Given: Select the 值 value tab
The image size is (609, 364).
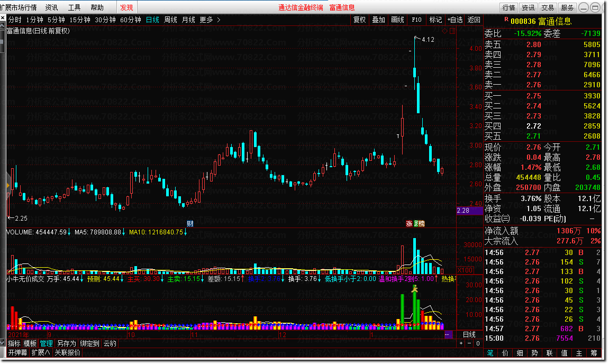Looking at the screenshot, I should coord(564,353).
